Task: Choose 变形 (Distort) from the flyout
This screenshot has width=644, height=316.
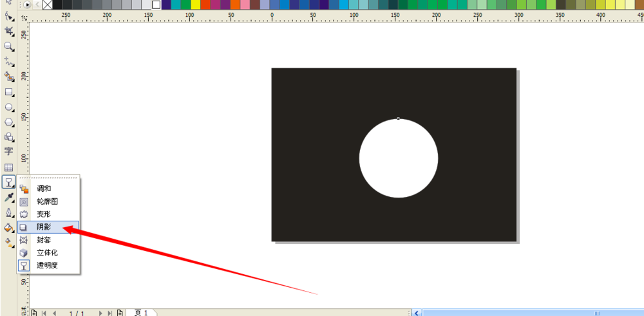Action: [x=48, y=214]
